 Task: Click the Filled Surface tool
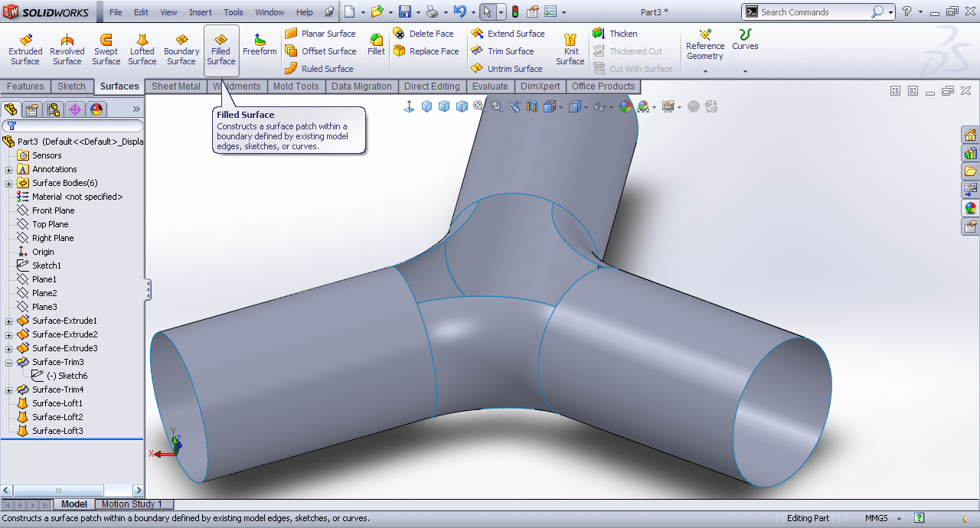(x=221, y=50)
